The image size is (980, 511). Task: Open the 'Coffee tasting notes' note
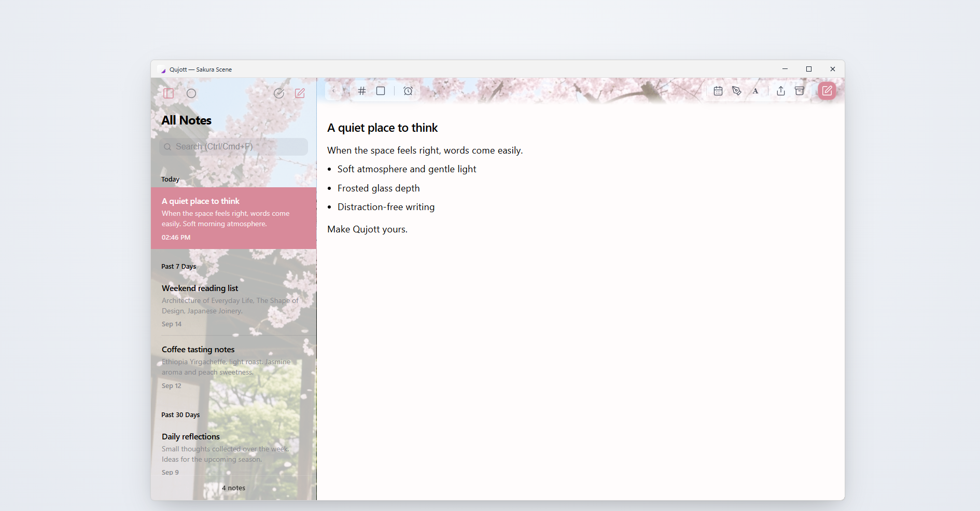point(233,367)
